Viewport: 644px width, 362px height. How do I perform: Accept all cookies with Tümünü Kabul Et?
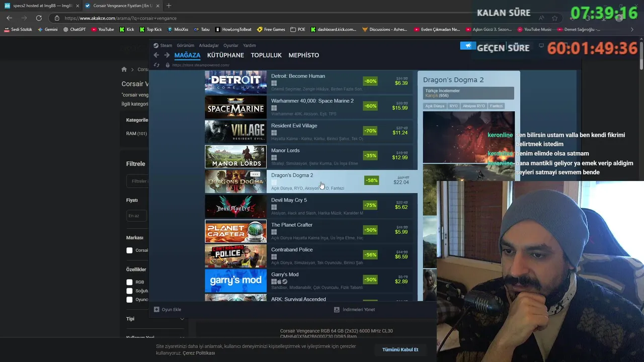(x=400, y=349)
